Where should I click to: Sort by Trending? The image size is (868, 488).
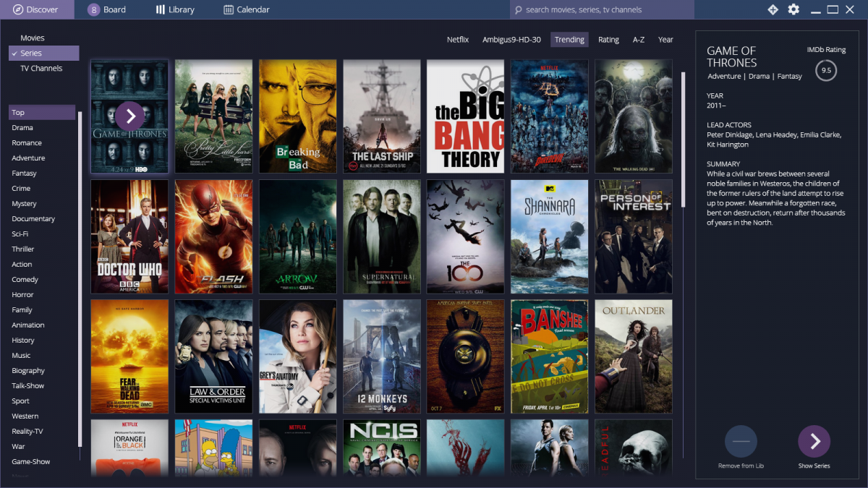[x=569, y=40]
